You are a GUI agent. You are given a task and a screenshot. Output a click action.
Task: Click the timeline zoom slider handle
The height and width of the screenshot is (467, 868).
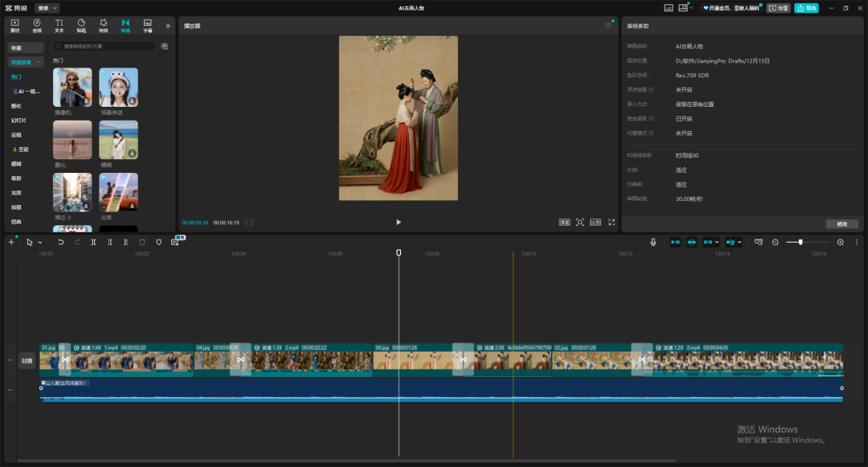click(x=800, y=242)
